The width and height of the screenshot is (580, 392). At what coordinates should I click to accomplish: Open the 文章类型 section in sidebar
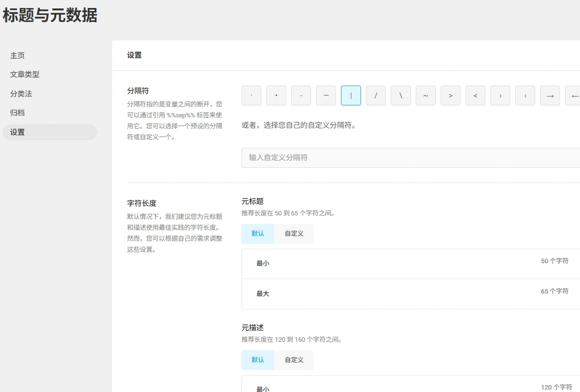tap(24, 75)
